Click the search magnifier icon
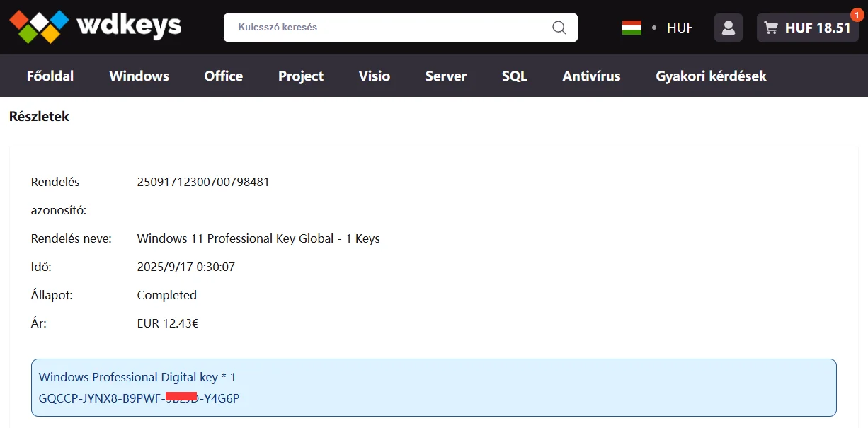 559,28
